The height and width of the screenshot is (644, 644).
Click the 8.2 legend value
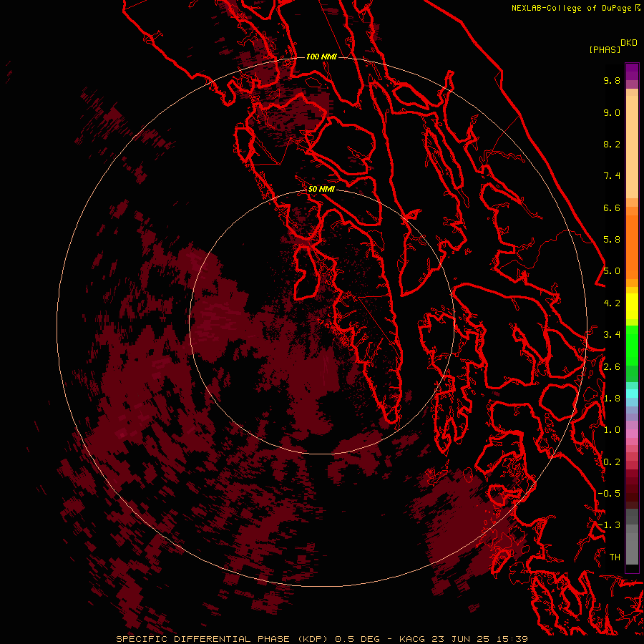tap(612, 144)
